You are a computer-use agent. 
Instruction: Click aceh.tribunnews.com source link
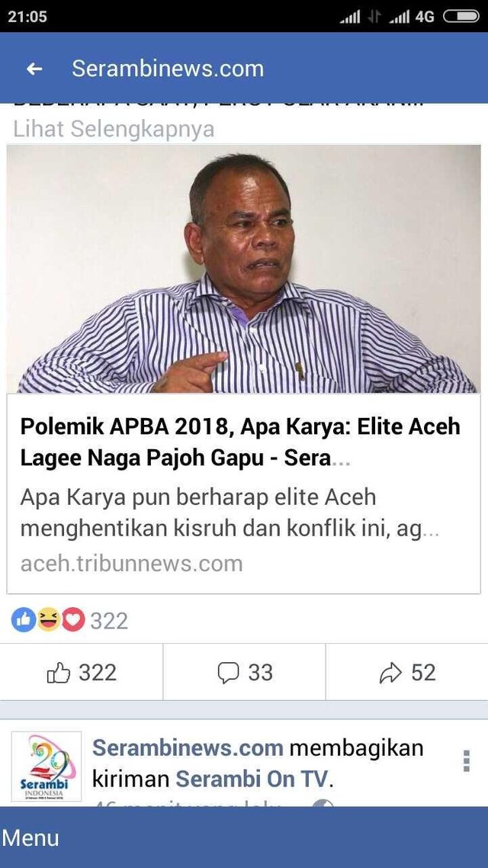[x=132, y=564]
